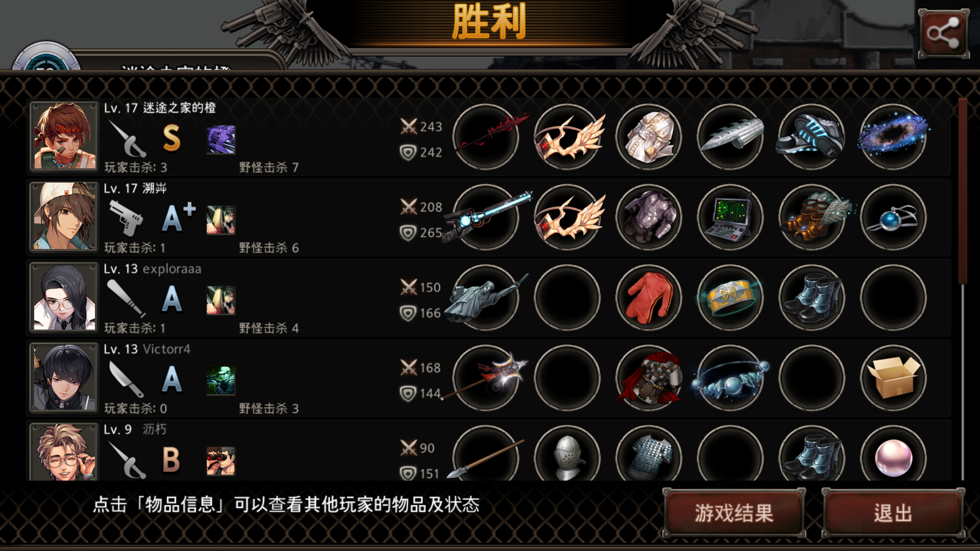Image resolution: width=980 pixels, height=551 pixels.
Task: Click the share icon in the corner
Action: [x=943, y=34]
